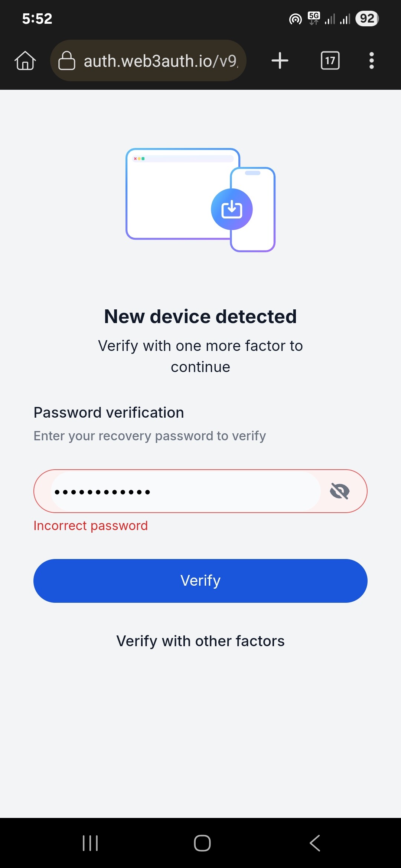This screenshot has width=401, height=868.
Task: Choose Verify with other factors
Action: click(x=200, y=641)
